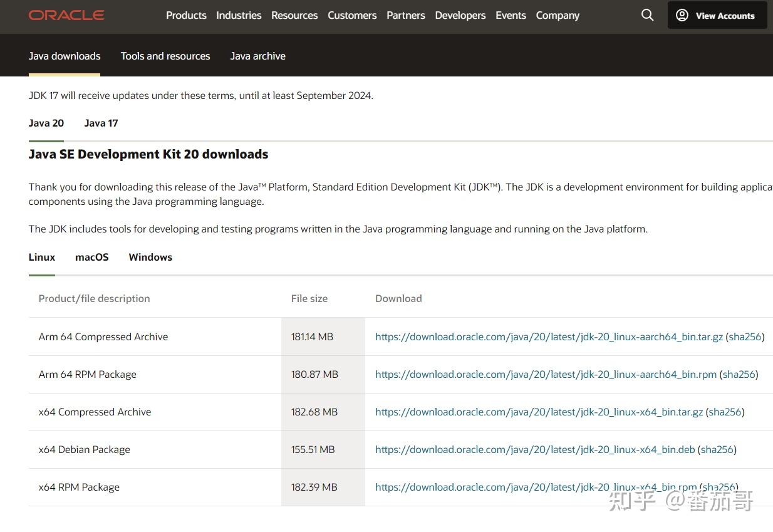Click the x64 Debian package download link

pos(535,449)
